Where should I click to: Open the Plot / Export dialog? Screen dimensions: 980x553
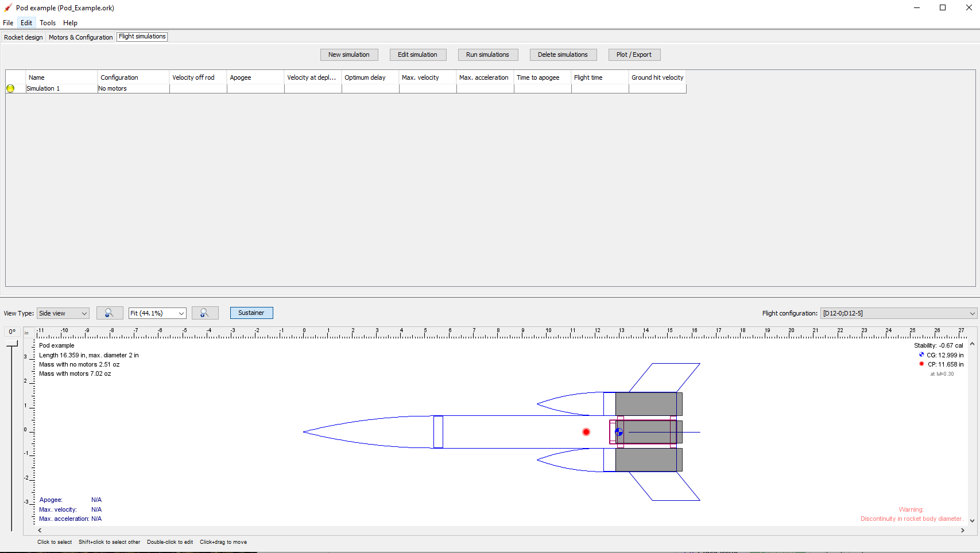coord(634,54)
